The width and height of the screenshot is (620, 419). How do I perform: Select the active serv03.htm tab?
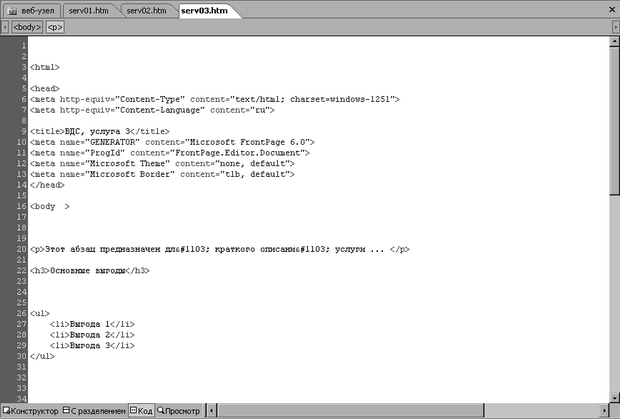(x=211, y=10)
